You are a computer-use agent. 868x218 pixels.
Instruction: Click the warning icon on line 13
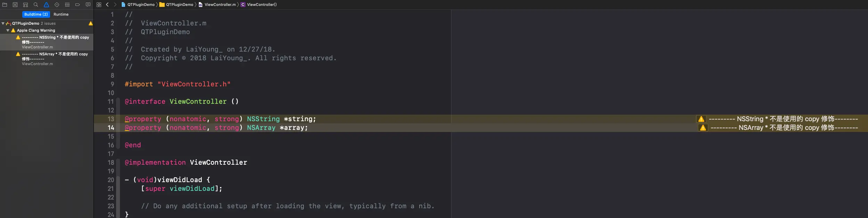coord(701,119)
